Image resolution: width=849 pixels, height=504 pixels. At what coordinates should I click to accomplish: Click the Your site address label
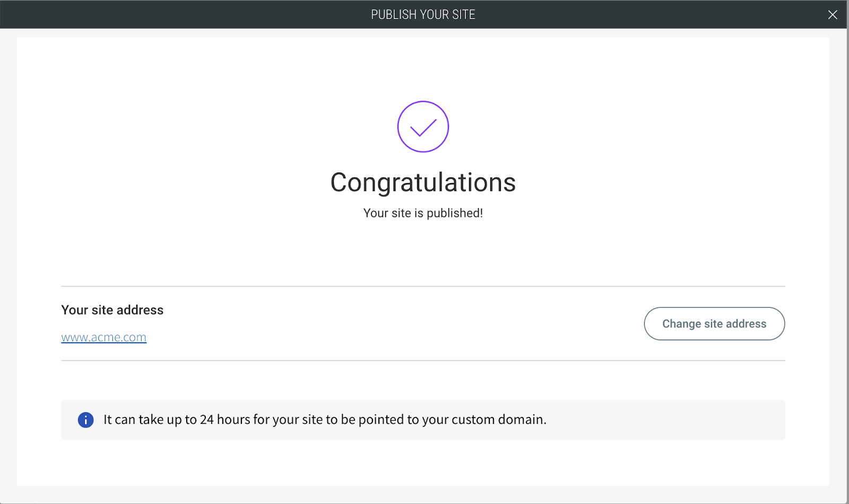tap(112, 310)
